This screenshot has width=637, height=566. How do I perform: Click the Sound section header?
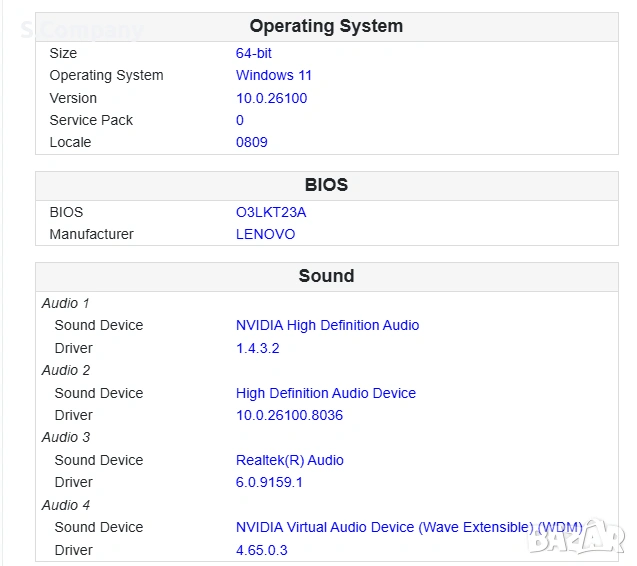click(x=326, y=276)
